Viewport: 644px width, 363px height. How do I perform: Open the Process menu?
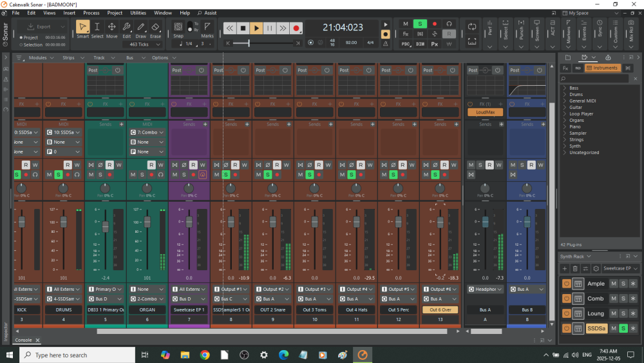(x=91, y=13)
